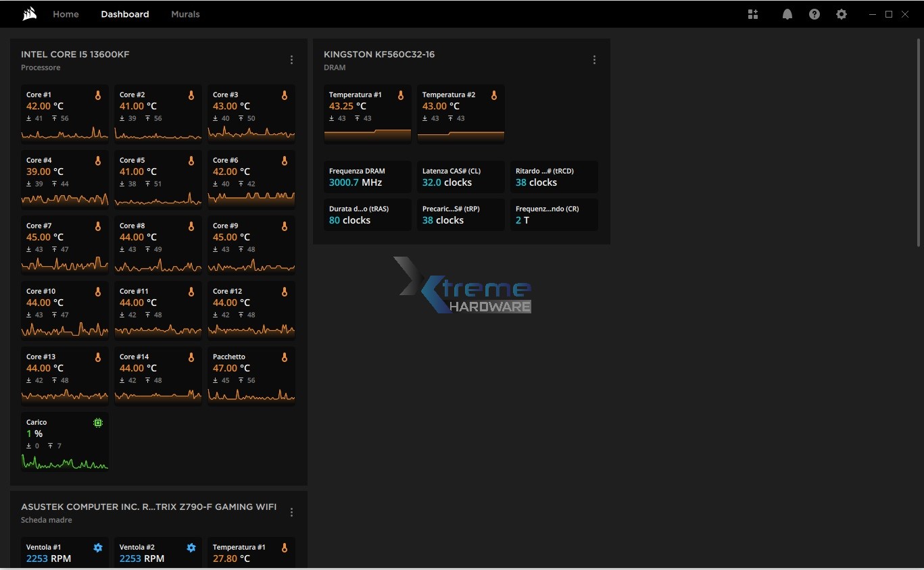
Task: Click the green CPU chip icon on Carico
Action: 98,423
